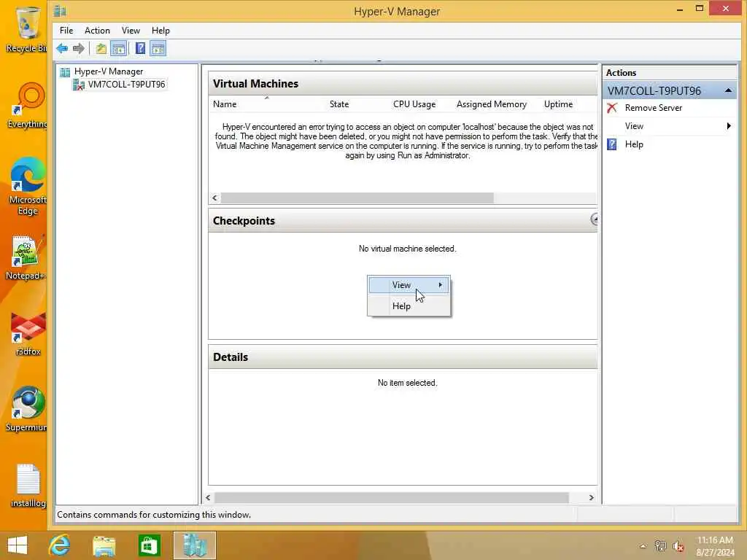747x560 pixels.
Task: Open Internet Explorer from taskbar
Action: [60, 545]
